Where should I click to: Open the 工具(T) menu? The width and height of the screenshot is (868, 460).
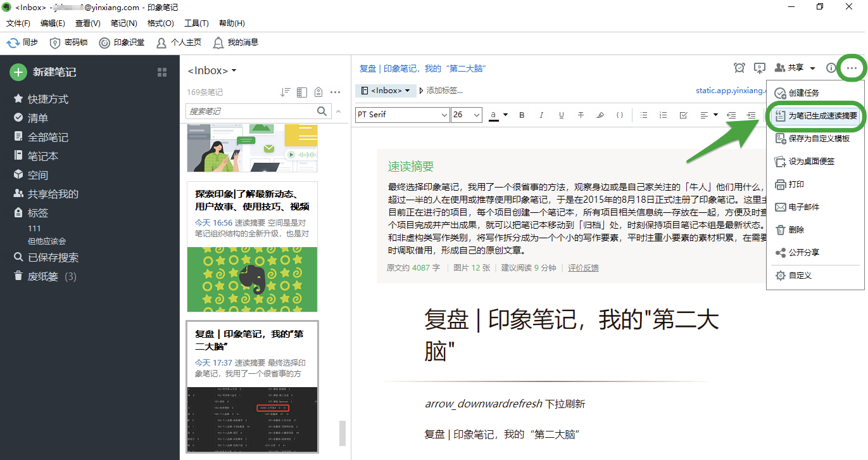point(196,23)
